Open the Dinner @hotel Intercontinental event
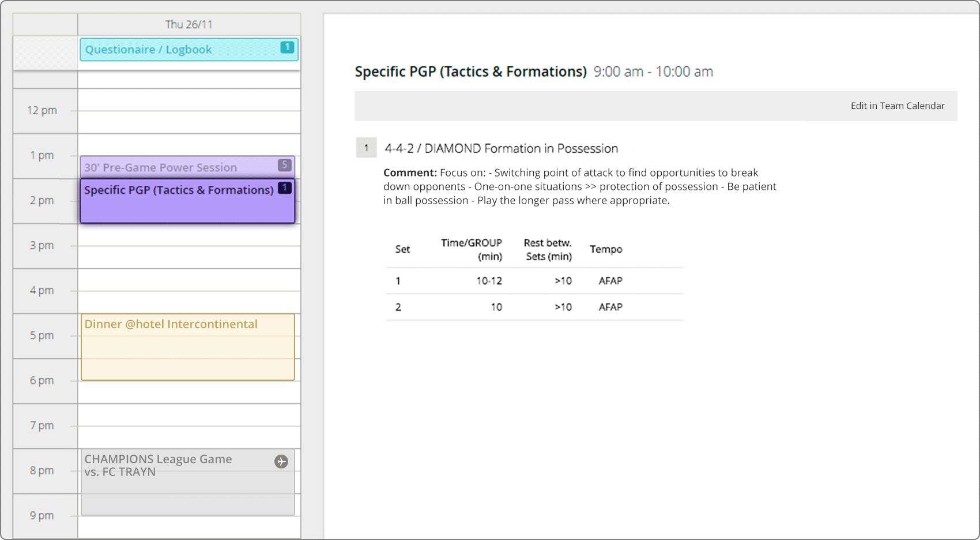 [188, 347]
